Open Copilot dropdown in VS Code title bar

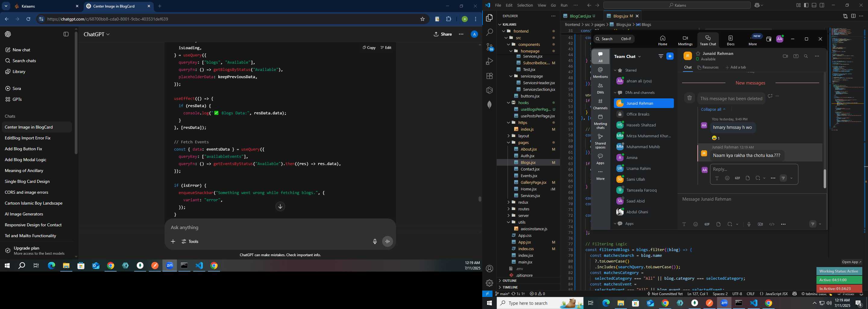762,5
